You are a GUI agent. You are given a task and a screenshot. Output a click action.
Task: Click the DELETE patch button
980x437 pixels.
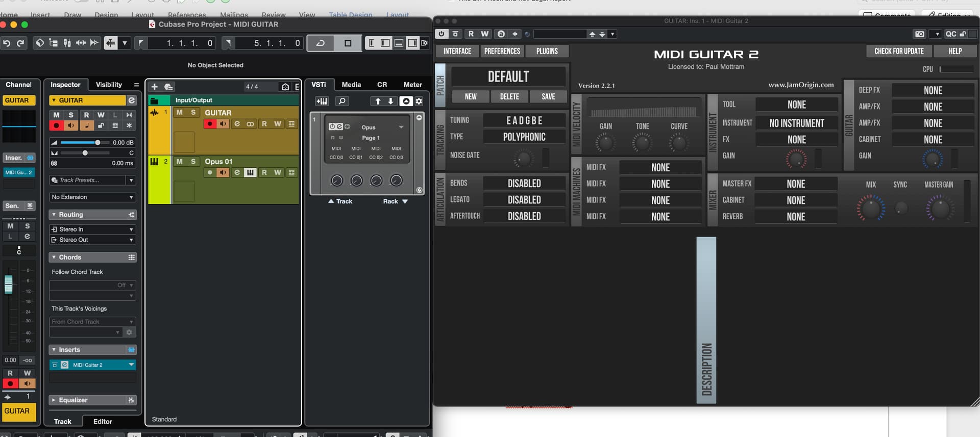(509, 96)
